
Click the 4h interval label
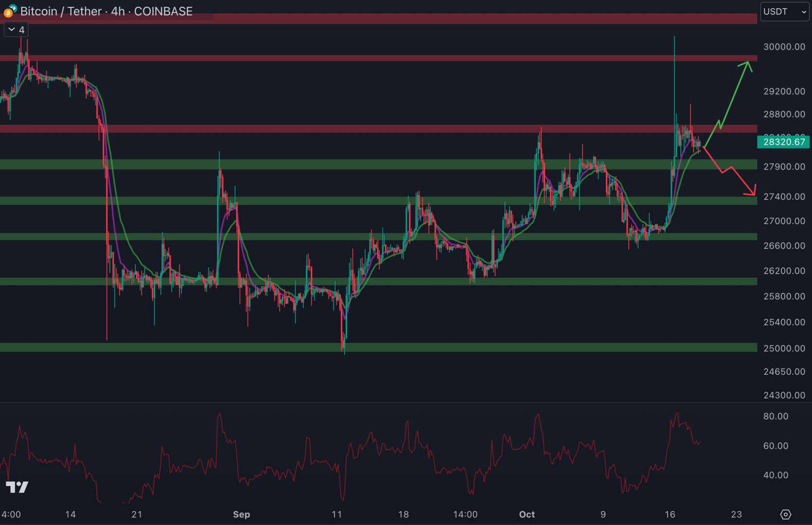(x=118, y=11)
